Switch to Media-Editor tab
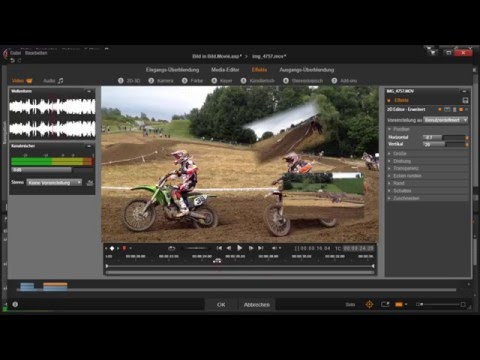The image size is (480, 360). 225,70
